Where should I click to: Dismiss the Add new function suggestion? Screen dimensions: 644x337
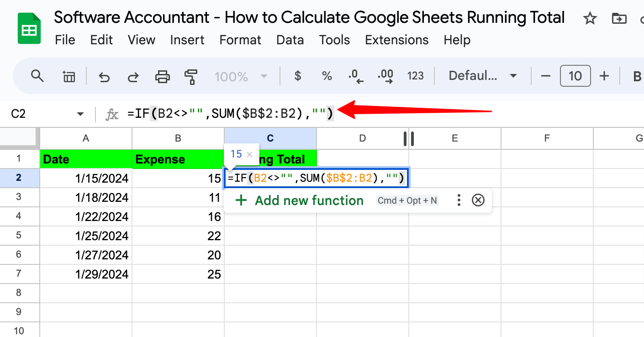point(478,200)
